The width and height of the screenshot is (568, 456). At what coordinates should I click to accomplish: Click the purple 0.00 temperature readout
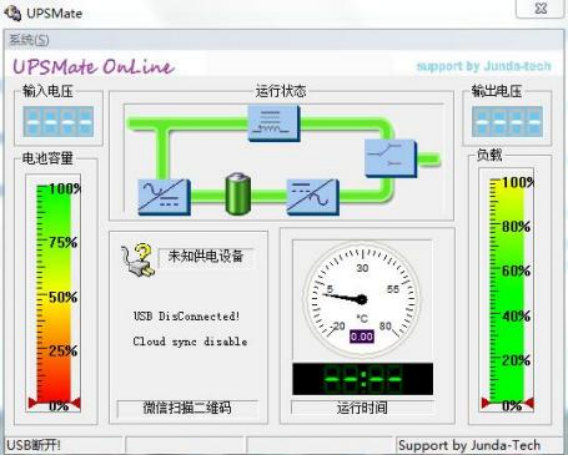click(x=362, y=336)
